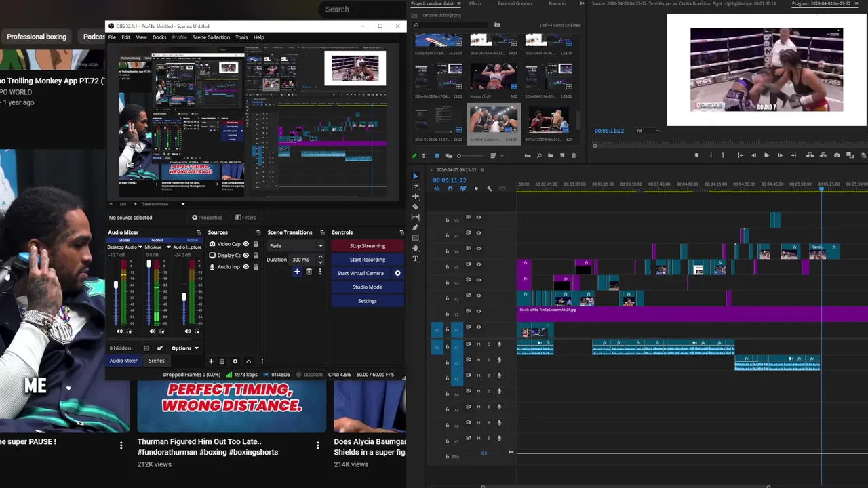
Task: Mute Desktop Audio in OBS mixer
Action: pos(120,331)
